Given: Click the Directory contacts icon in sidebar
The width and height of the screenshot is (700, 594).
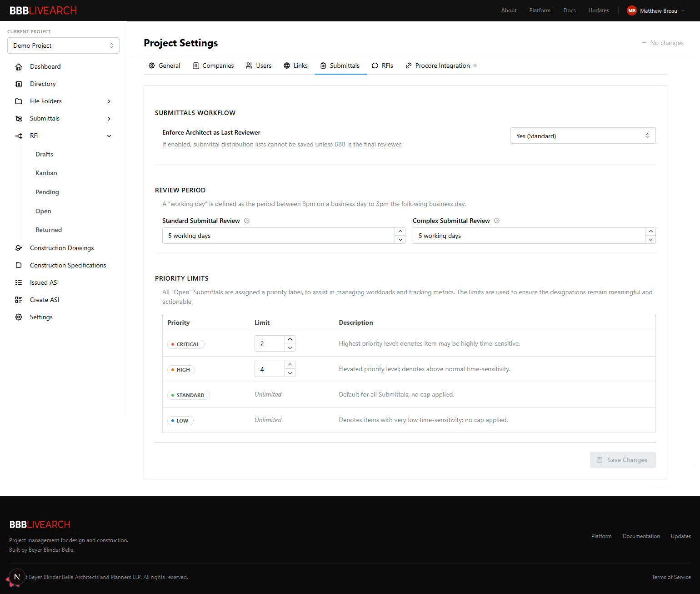Looking at the screenshot, I should coord(19,84).
